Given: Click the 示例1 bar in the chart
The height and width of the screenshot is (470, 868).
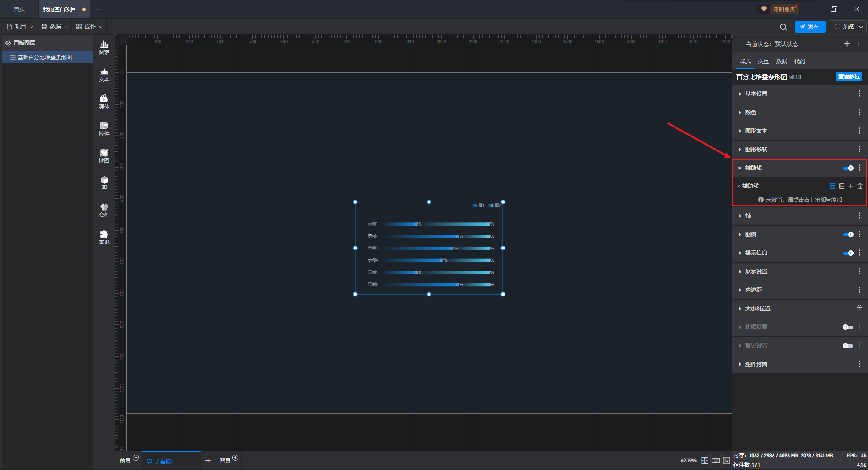Looking at the screenshot, I should [436, 224].
